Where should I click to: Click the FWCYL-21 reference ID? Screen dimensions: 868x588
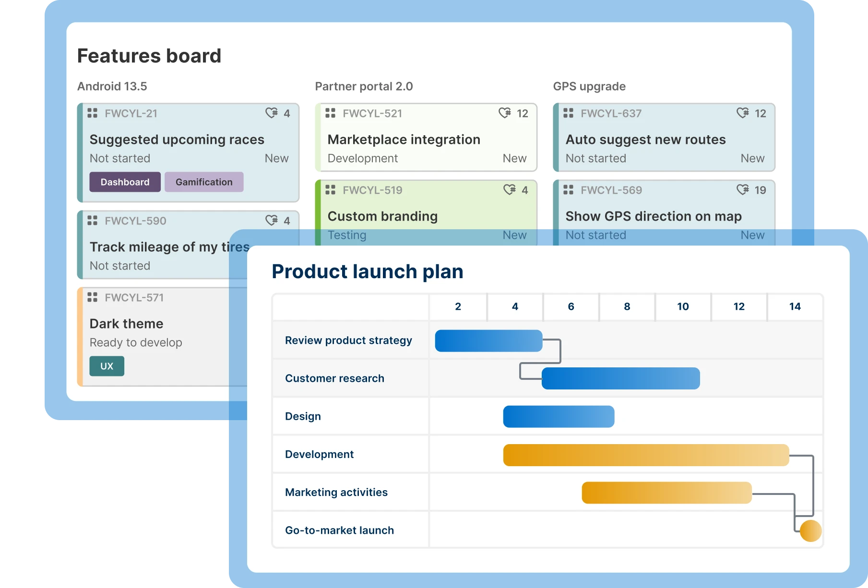[x=131, y=113]
